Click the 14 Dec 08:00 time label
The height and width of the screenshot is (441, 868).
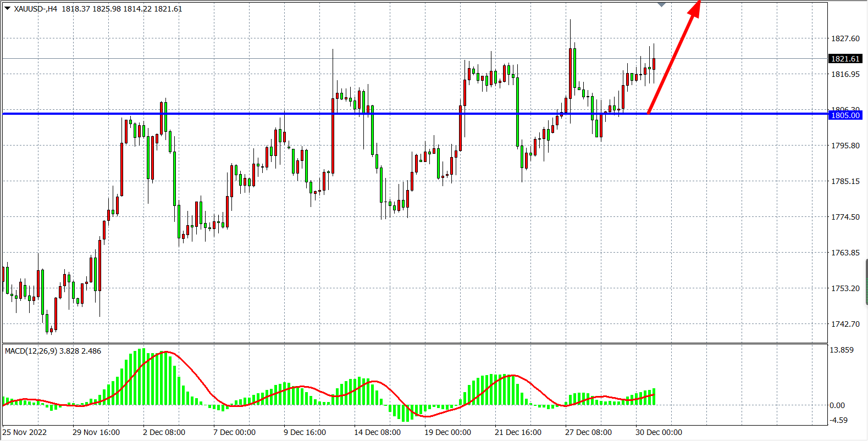(x=377, y=432)
